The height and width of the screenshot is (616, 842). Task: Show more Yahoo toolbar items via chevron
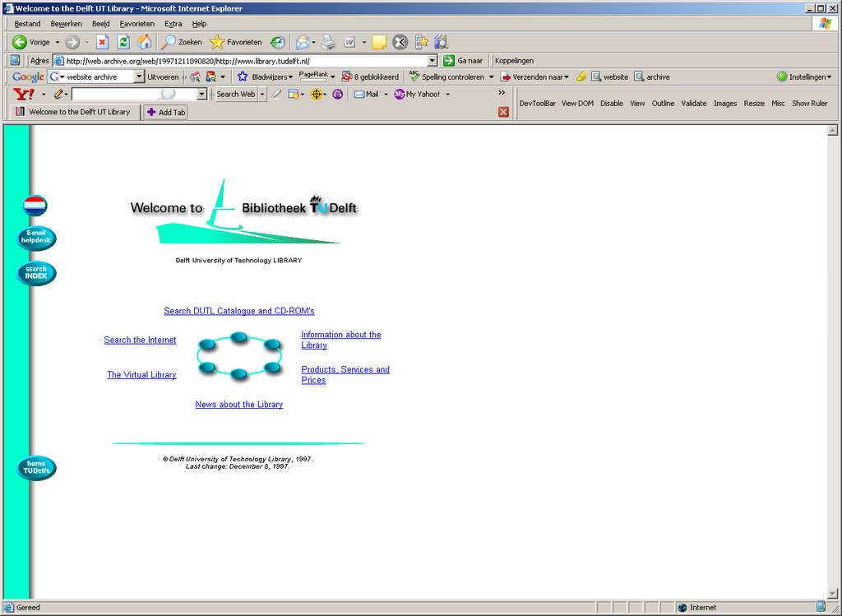pyautogui.click(x=502, y=93)
